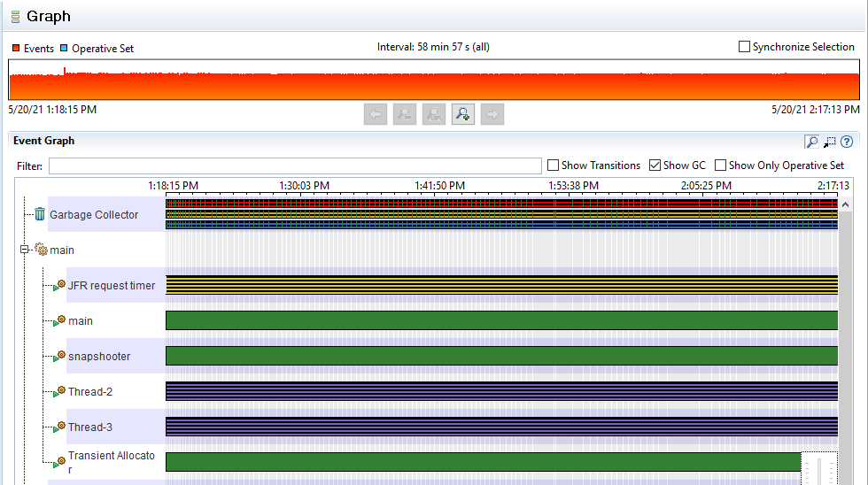Image resolution: width=868 pixels, height=485 pixels.
Task: Click the main thread icon
Action: click(59, 320)
